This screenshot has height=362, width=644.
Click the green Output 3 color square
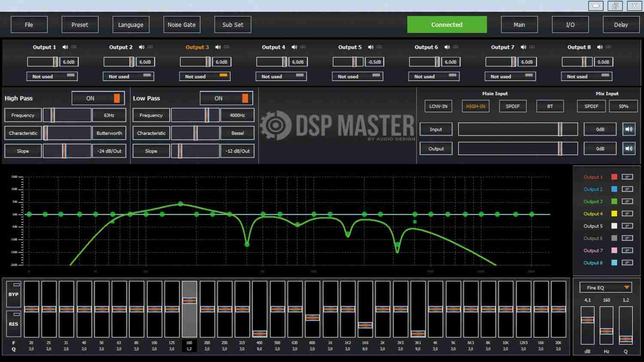614,201
